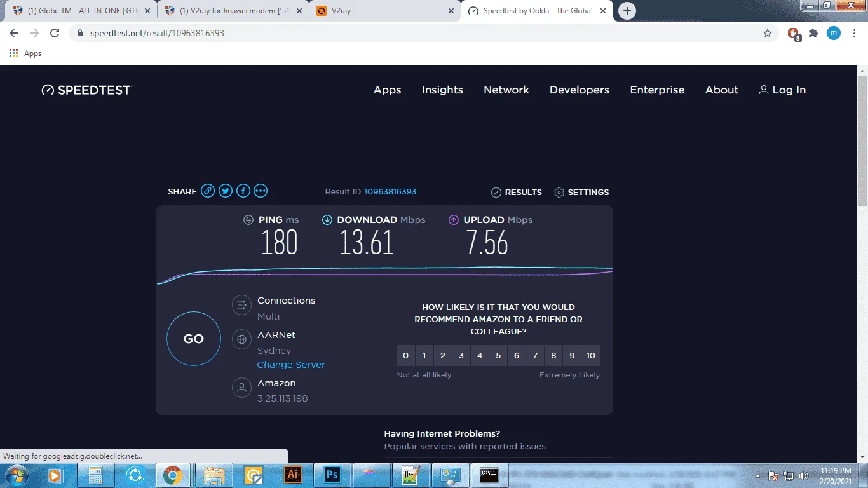Open Adobe Illustrator from the taskbar
This screenshot has width=868, height=488.
click(293, 475)
